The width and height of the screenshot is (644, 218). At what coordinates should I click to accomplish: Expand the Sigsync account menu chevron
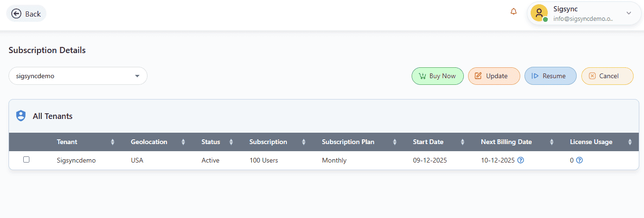click(x=629, y=13)
